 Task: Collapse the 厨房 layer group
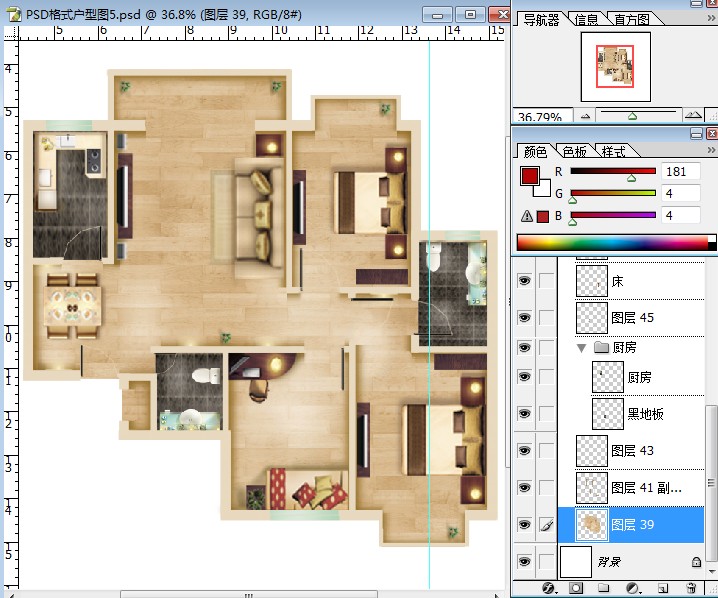pyautogui.click(x=581, y=348)
